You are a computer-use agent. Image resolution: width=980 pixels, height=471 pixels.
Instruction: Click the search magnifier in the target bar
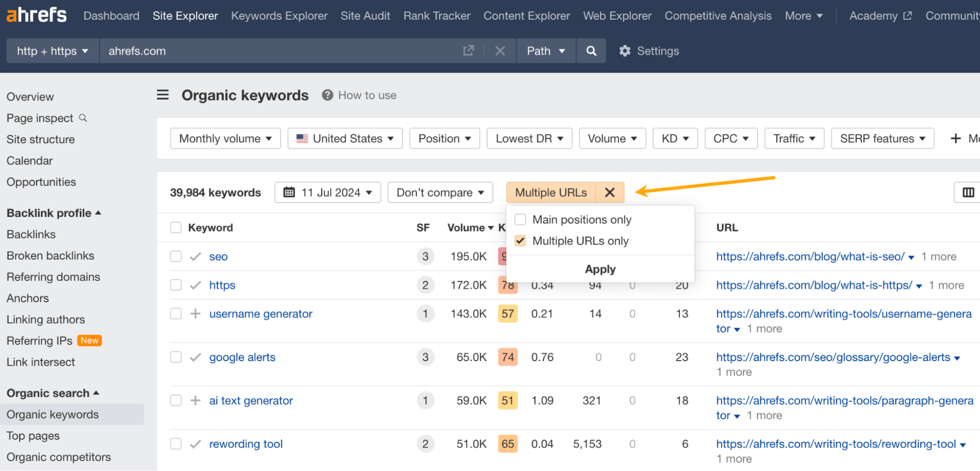pyautogui.click(x=591, y=51)
